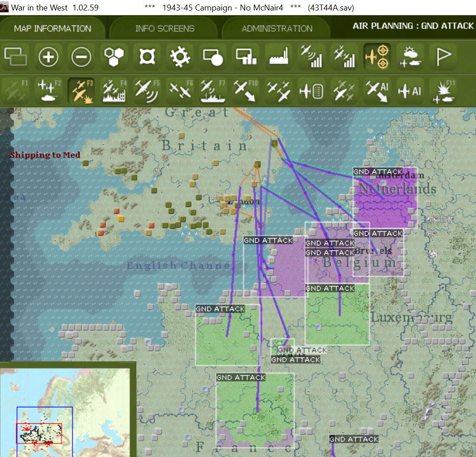This screenshot has height=457, width=476.
Task: Click the overlapping windows icon in toolbar
Action: 16,57
